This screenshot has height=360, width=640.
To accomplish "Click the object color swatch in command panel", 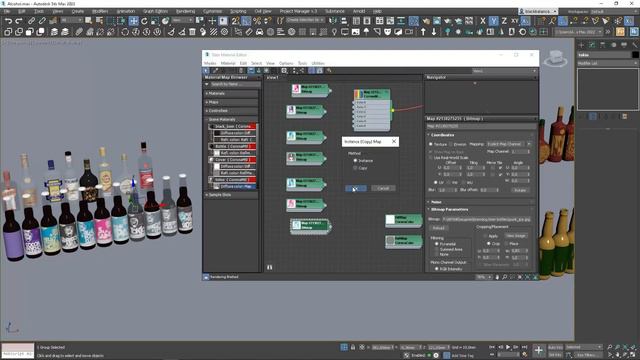I will (635, 55).
